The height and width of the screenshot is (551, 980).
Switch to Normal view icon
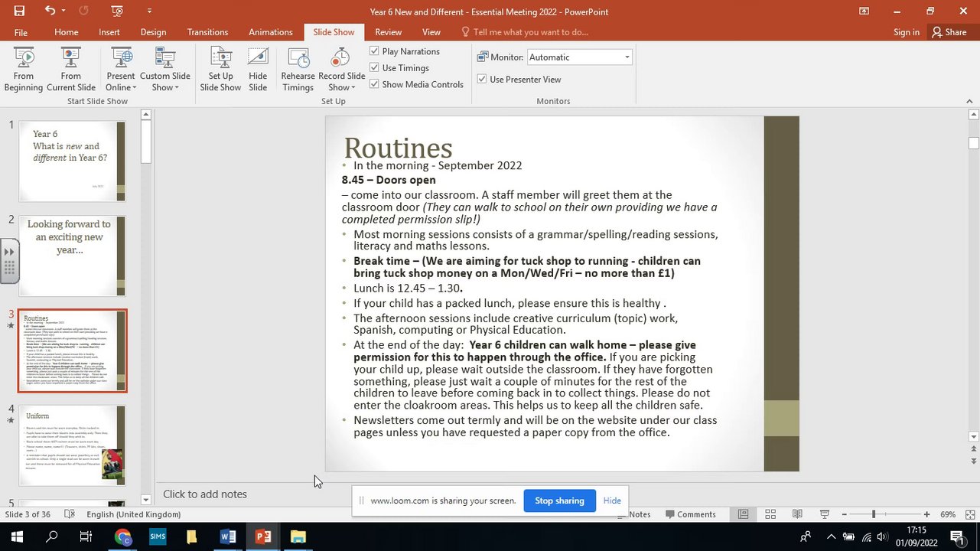(743, 514)
